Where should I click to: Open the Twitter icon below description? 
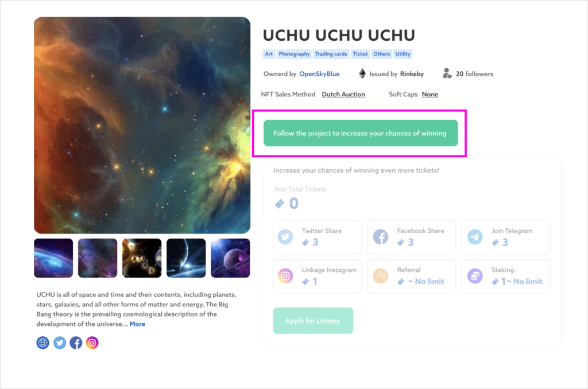pos(60,343)
